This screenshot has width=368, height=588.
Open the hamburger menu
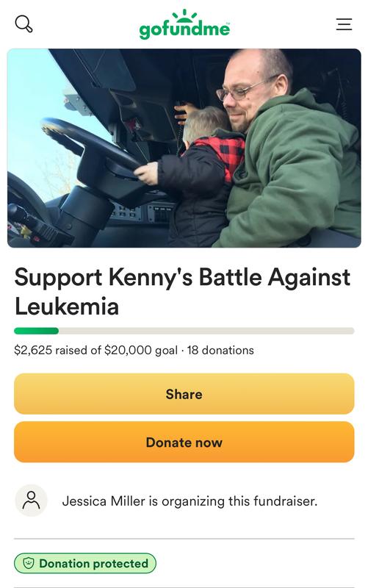pos(344,24)
